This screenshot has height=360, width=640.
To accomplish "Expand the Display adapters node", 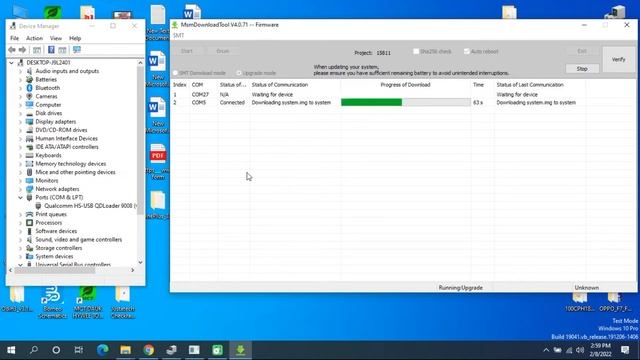I will click(x=20, y=122).
